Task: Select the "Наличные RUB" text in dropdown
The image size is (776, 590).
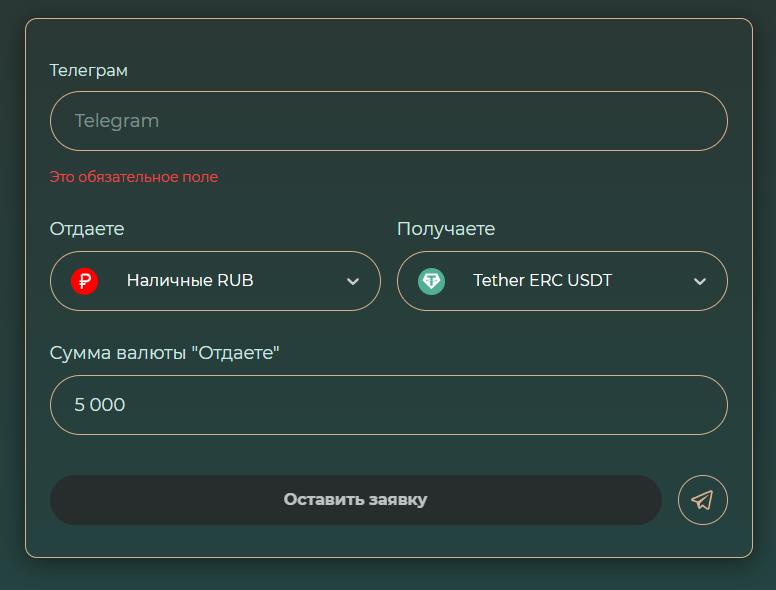Action: coord(190,281)
